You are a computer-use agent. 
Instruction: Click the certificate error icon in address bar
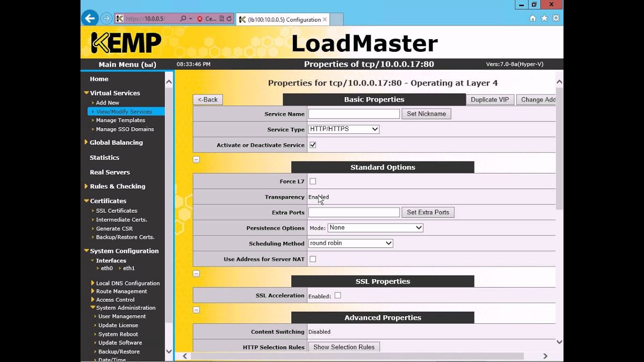200,19
